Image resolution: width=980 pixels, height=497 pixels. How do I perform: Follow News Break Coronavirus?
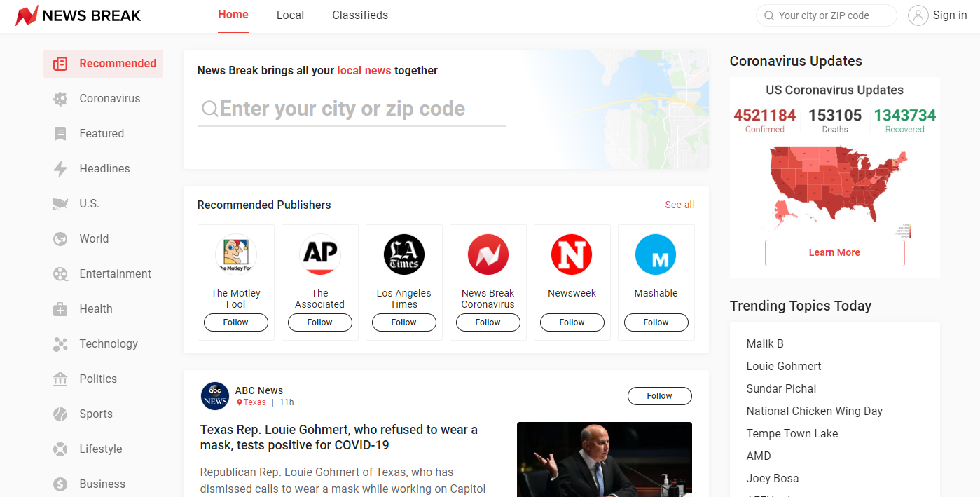[x=488, y=322]
